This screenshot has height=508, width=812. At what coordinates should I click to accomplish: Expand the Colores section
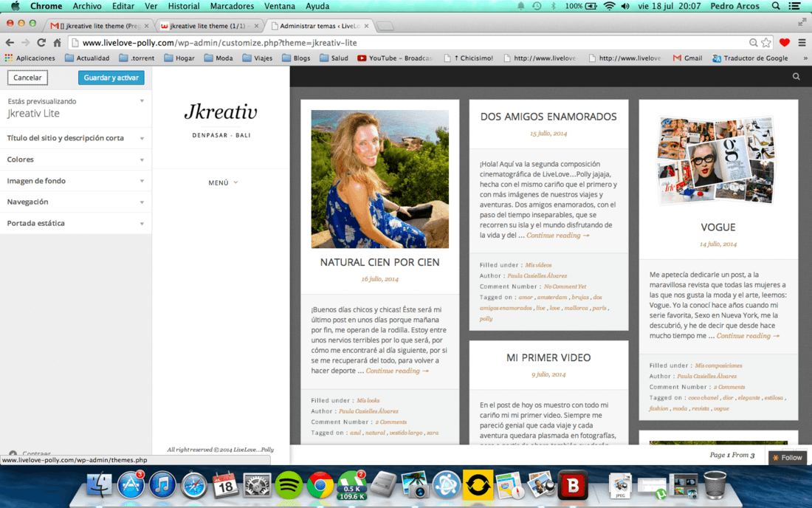tap(75, 159)
